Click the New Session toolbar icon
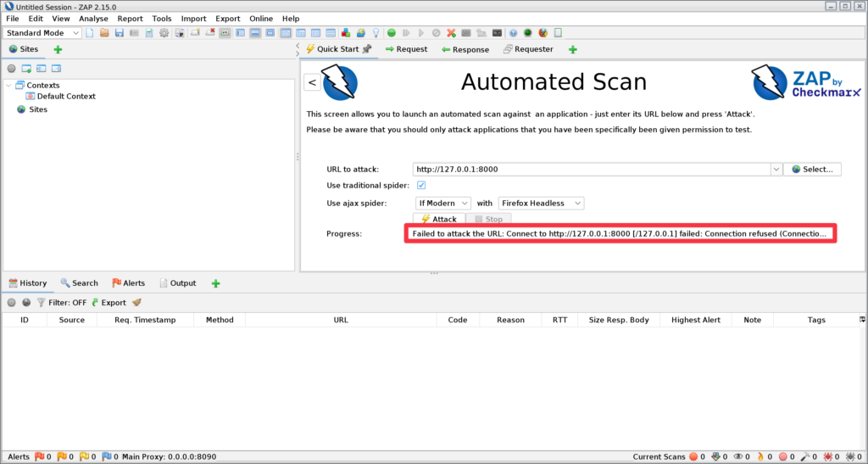Screen dimensions: 868x464 90,33
